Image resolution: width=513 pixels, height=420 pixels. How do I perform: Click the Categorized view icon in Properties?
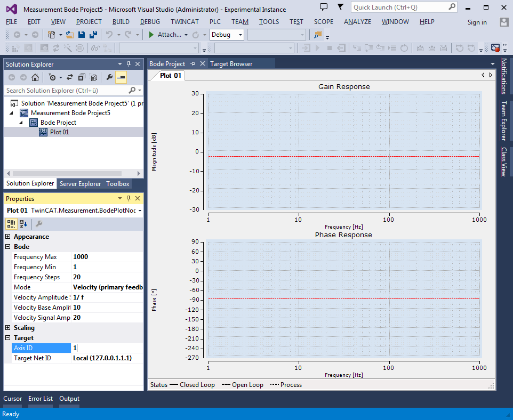[11, 224]
